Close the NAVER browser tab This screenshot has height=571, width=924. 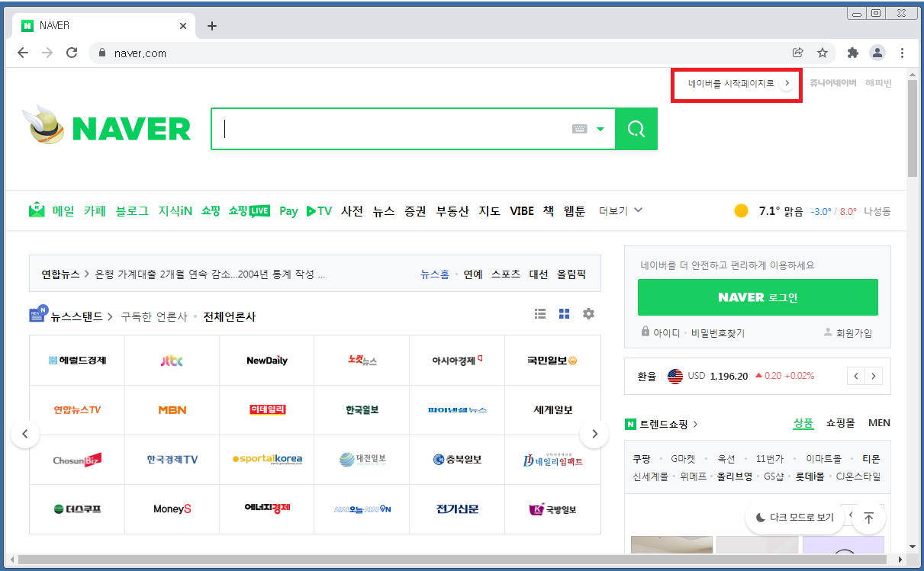click(x=183, y=26)
